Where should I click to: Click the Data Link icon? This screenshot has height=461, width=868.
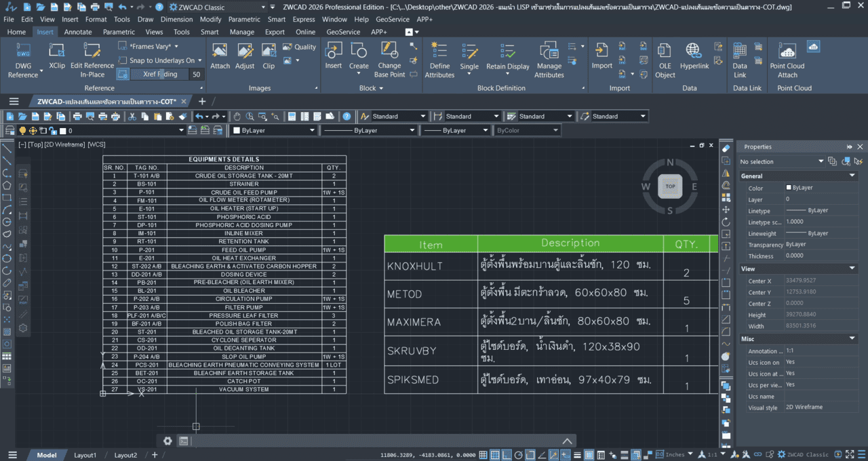tap(740, 52)
